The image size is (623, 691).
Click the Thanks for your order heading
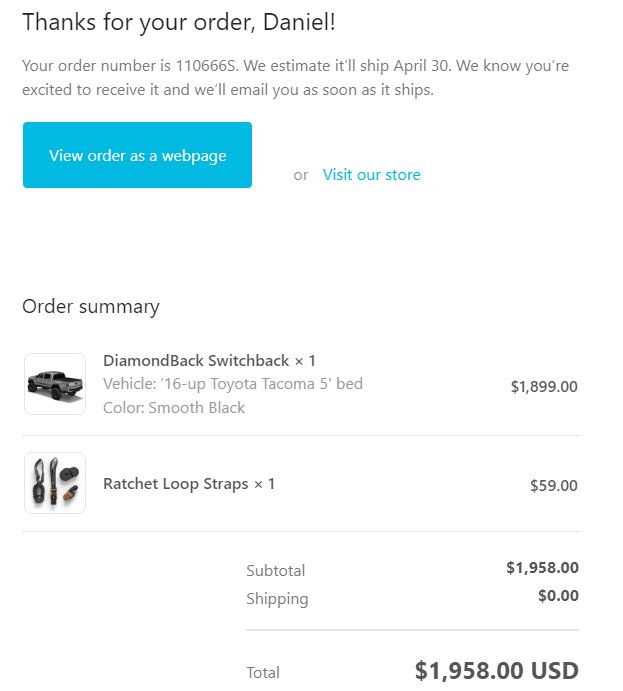(179, 22)
